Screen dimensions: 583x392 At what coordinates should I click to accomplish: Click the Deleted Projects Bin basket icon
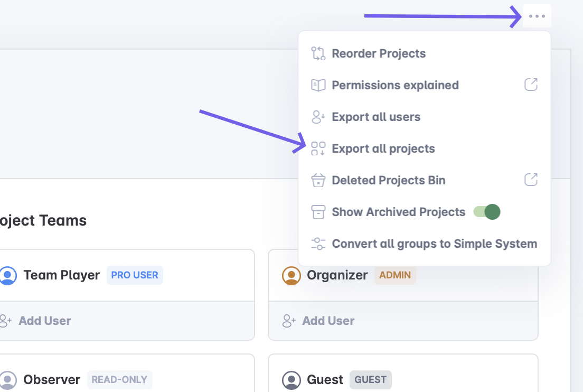[x=318, y=180]
